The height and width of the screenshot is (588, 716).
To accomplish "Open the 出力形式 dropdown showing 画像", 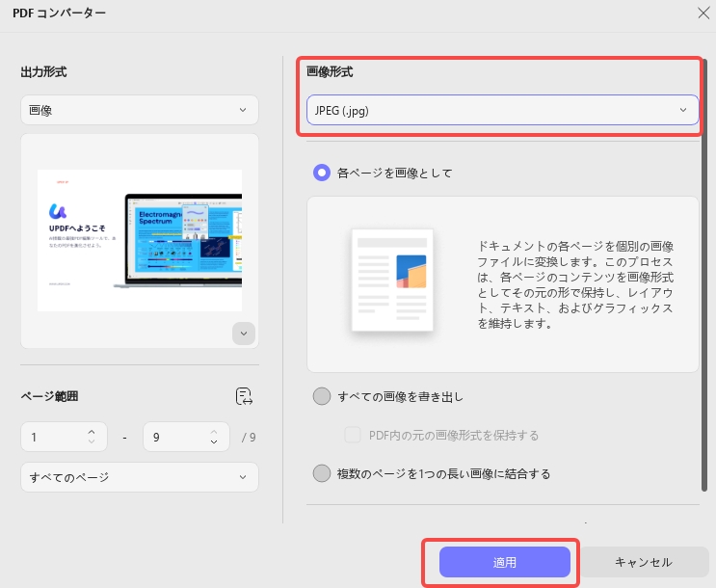I will [140, 110].
